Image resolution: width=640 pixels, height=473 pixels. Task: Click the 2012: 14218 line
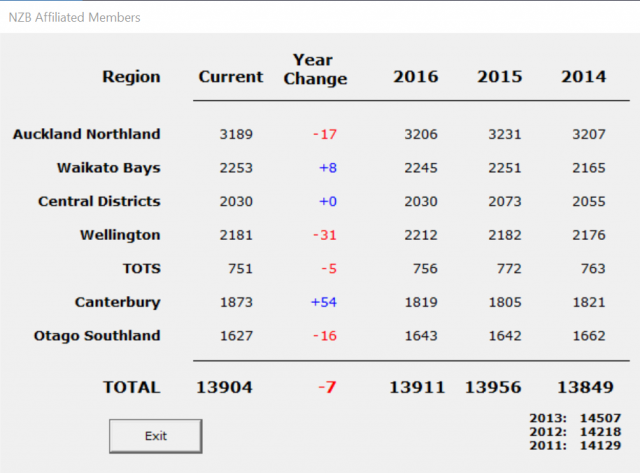coord(575,432)
